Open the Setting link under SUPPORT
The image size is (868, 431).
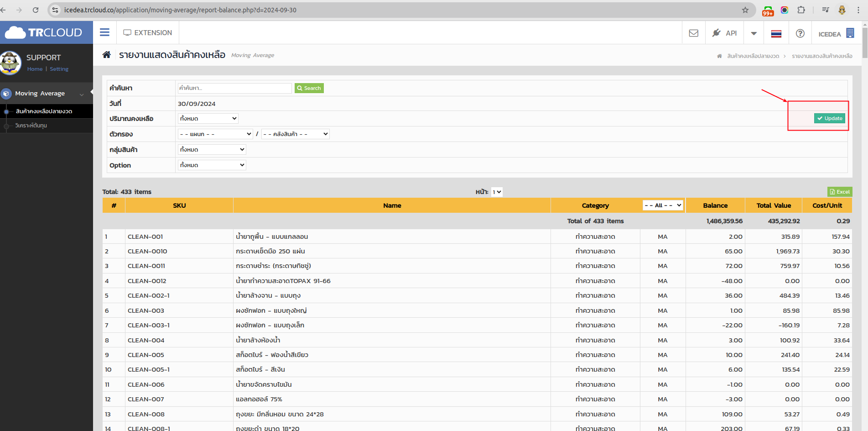click(59, 69)
